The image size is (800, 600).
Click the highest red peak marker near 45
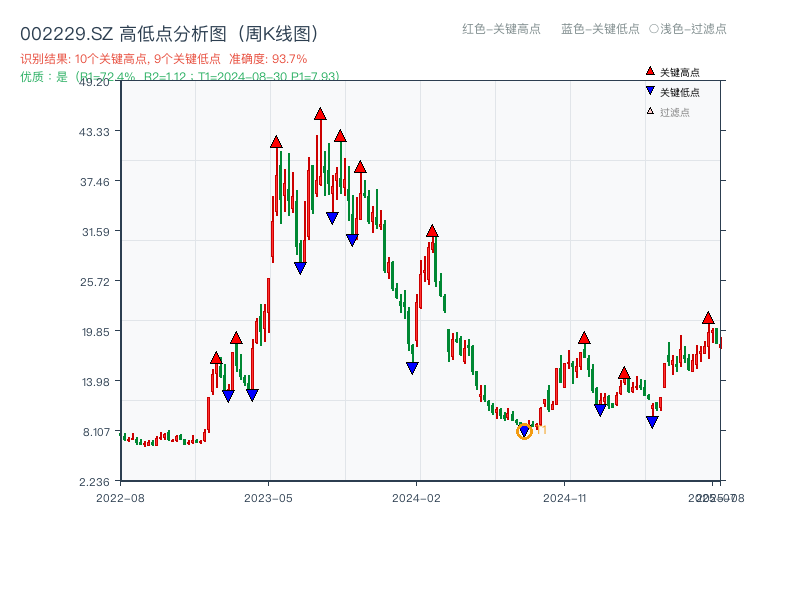[319, 115]
